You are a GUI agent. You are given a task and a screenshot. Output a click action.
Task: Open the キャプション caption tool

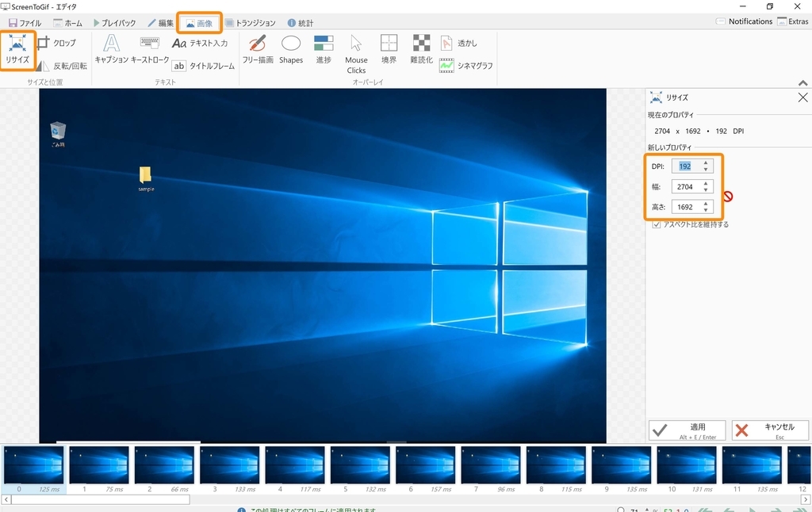[x=111, y=50]
